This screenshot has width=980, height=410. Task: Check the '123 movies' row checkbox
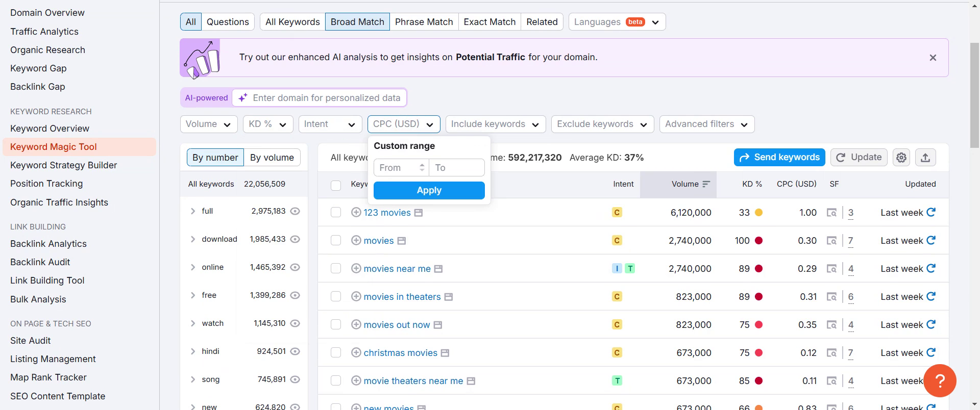tap(336, 212)
